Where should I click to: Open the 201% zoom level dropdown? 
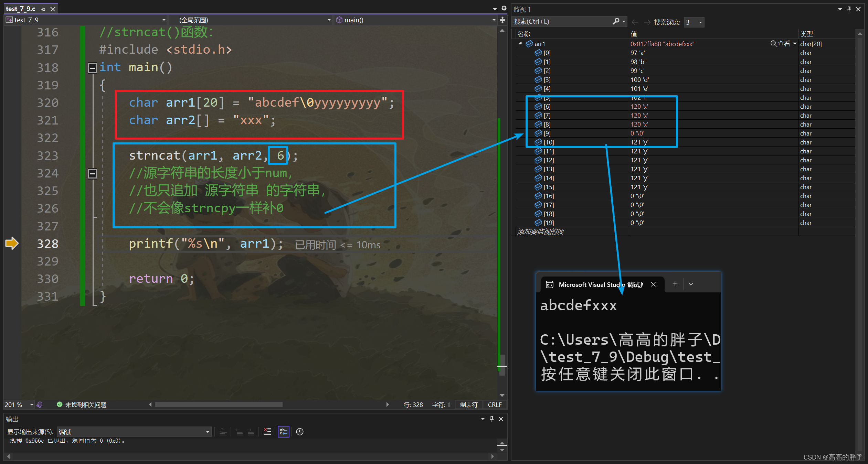(32, 405)
